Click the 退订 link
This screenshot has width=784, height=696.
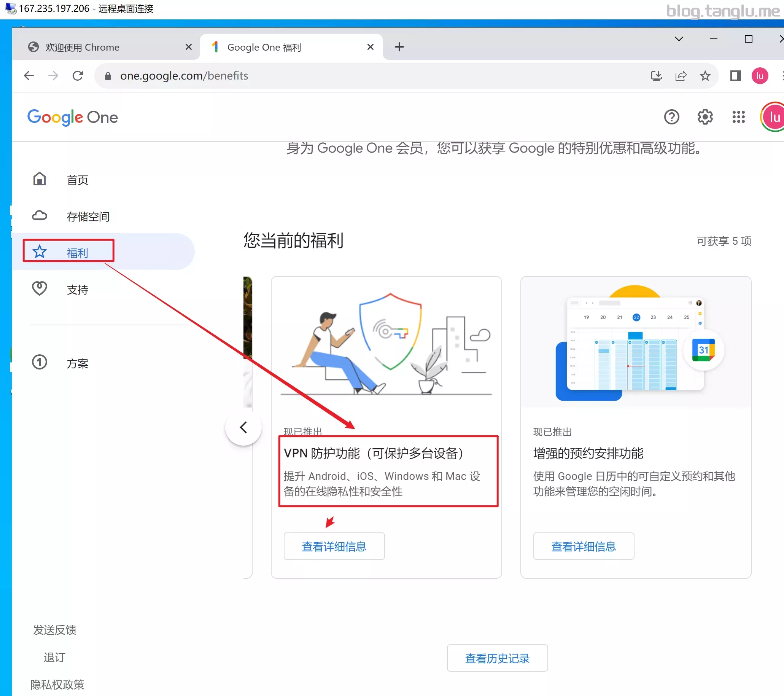pos(54,657)
